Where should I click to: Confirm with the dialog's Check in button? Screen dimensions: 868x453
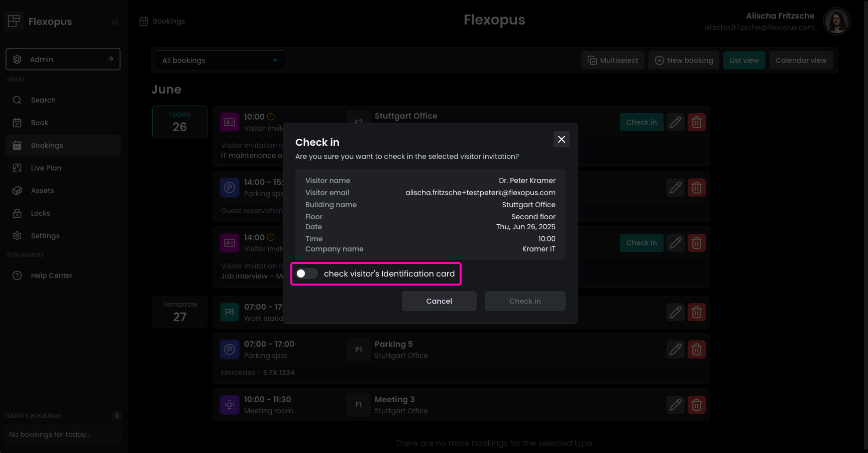point(525,301)
